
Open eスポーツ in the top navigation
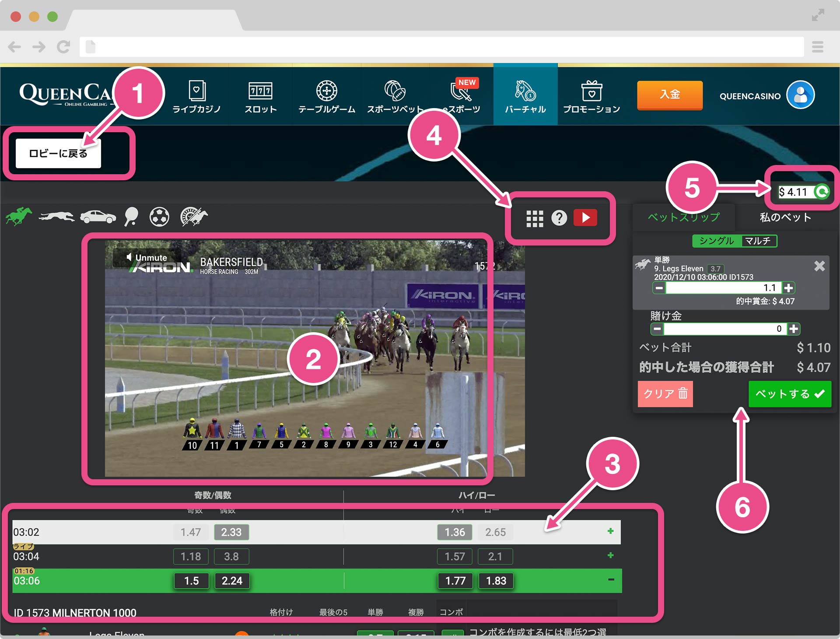pos(462,97)
